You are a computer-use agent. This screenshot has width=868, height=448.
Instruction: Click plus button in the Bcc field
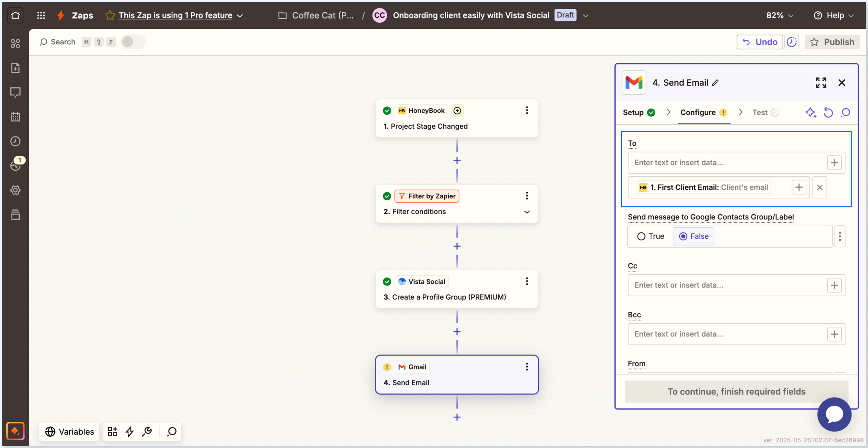834,335
